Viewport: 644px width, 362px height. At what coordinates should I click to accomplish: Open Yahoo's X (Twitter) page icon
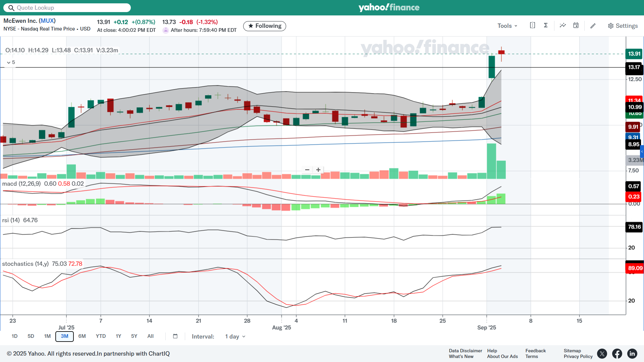point(602,354)
